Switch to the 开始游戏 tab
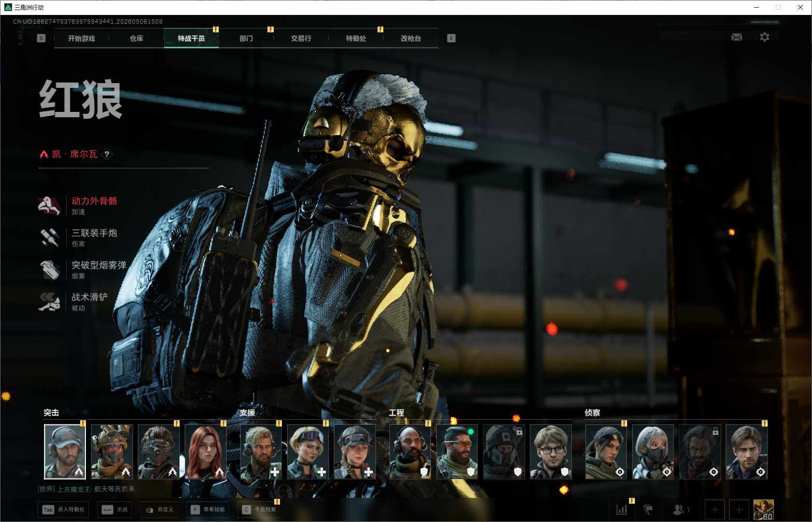Viewport: 812px width, 522px height. pyautogui.click(x=82, y=38)
